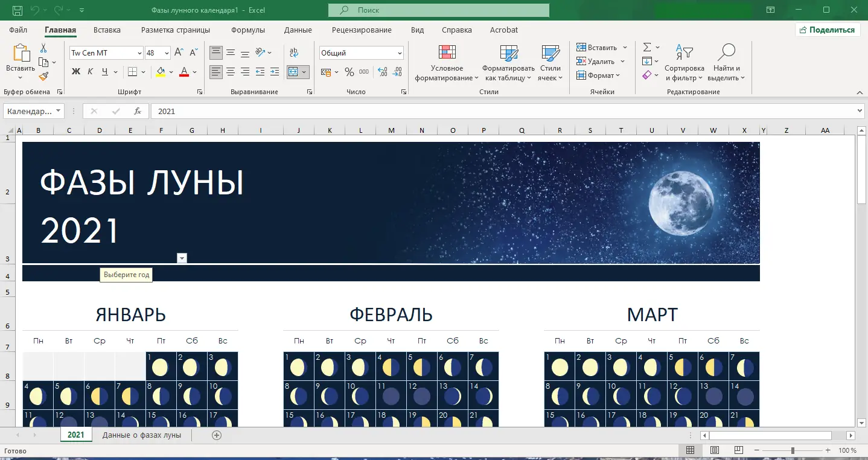Click the Increase Decimal icon
The image size is (868, 460).
pos(381,72)
